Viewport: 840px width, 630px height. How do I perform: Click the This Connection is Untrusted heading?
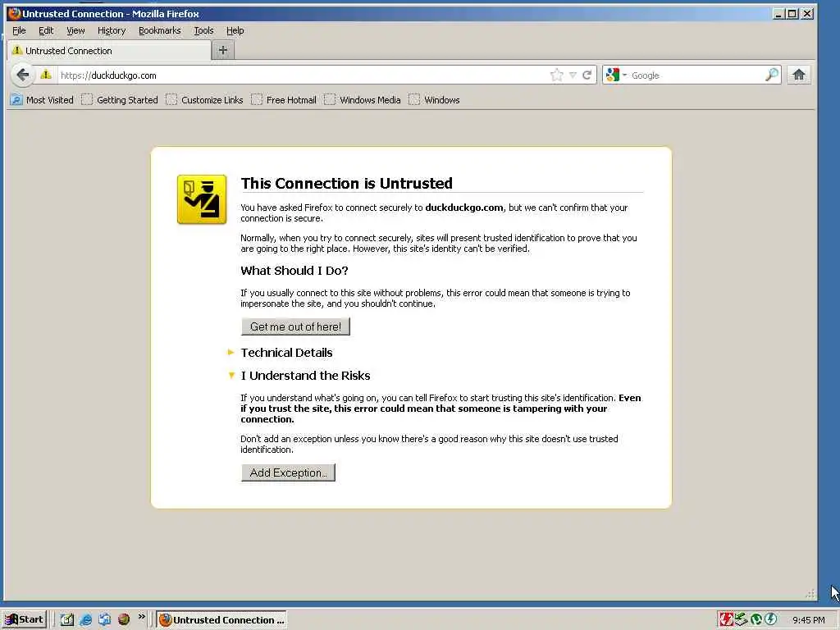click(347, 183)
